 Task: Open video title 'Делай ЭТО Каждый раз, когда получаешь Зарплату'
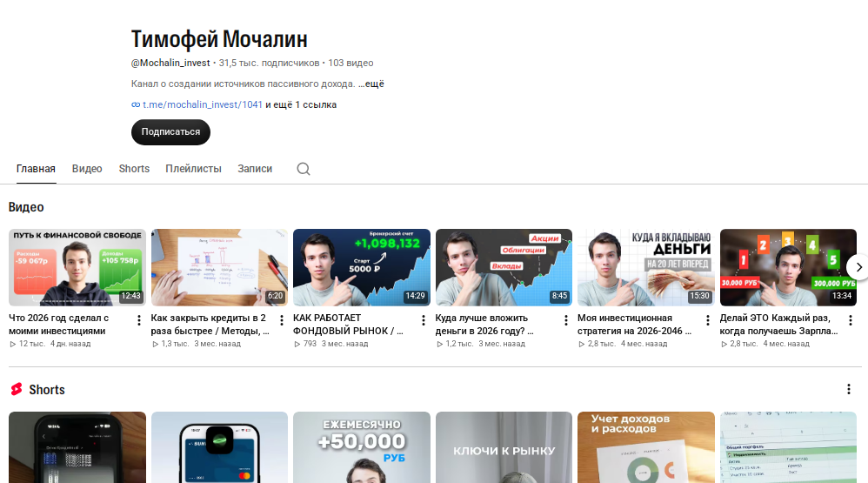[x=779, y=325]
